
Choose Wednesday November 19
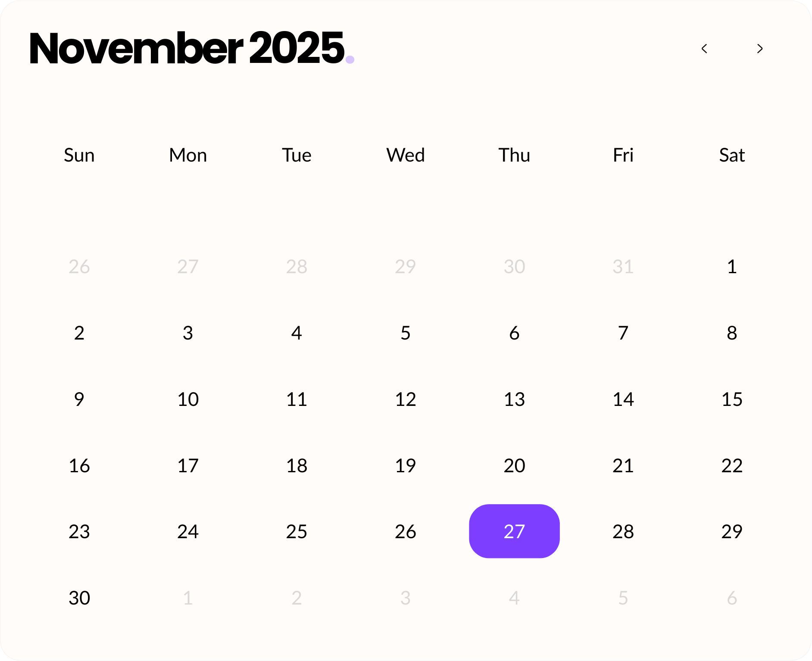[x=406, y=466]
